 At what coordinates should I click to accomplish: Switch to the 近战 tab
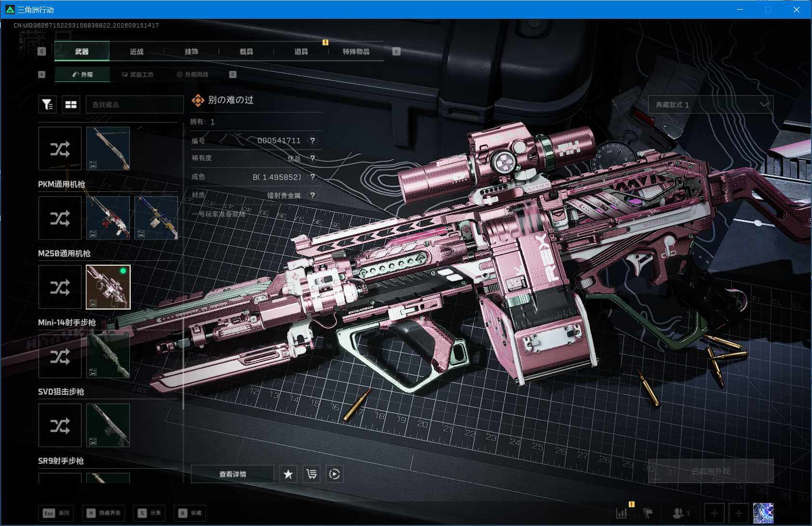pyautogui.click(x=137, y=51)
